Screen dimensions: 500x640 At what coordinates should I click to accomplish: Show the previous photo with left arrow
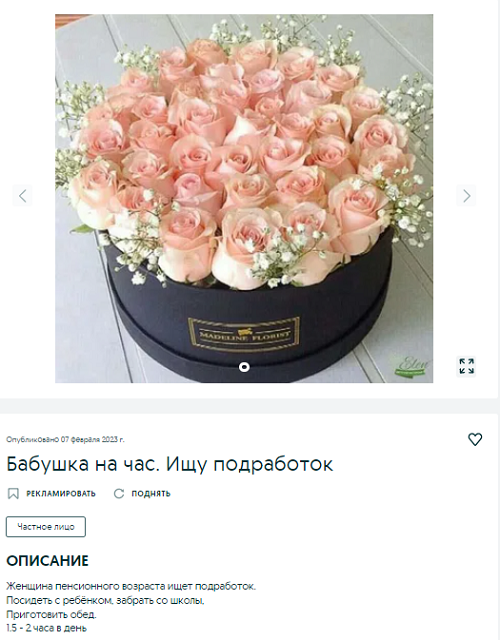tap(22, 196)
